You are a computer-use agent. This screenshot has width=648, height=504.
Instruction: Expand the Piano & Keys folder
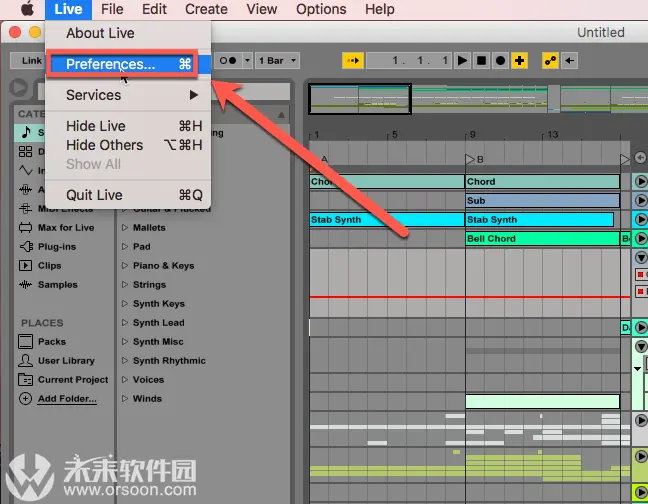pyautogui.click(x=125, y=266)
